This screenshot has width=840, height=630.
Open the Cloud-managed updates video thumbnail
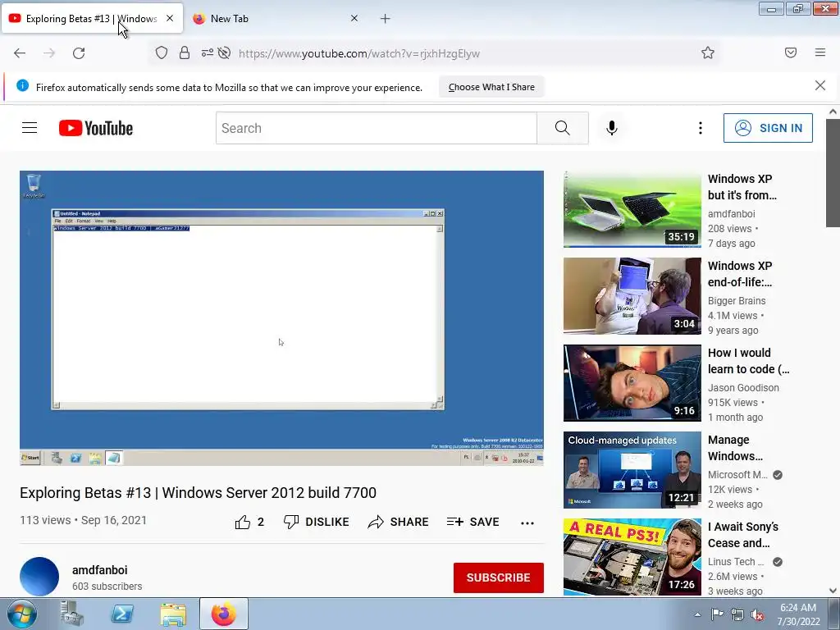632,470
